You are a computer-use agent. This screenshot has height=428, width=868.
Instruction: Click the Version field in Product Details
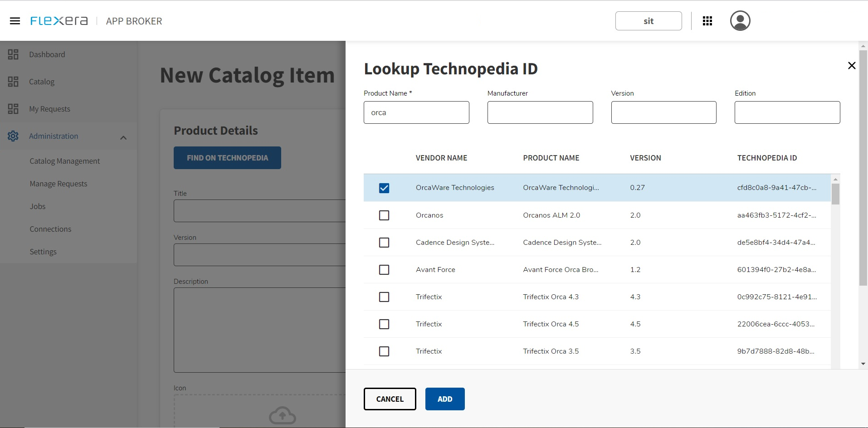click(259, 255)
